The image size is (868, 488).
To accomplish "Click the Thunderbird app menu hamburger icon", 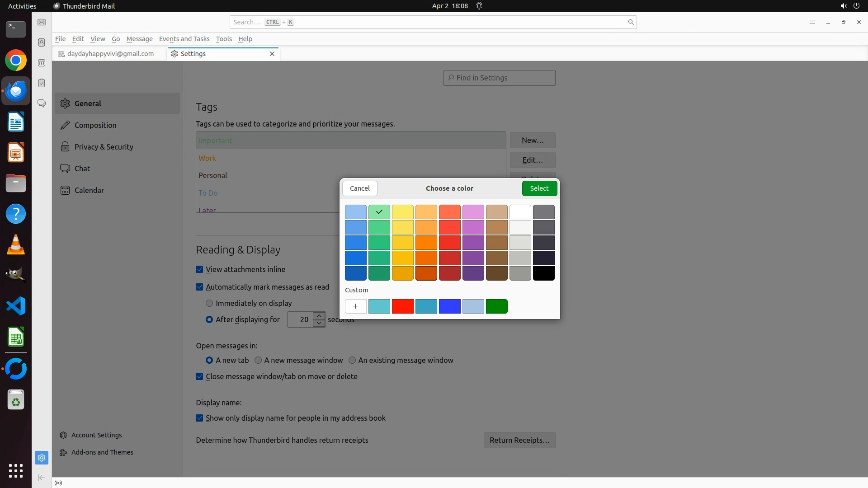I will click(x=812, y=22).
